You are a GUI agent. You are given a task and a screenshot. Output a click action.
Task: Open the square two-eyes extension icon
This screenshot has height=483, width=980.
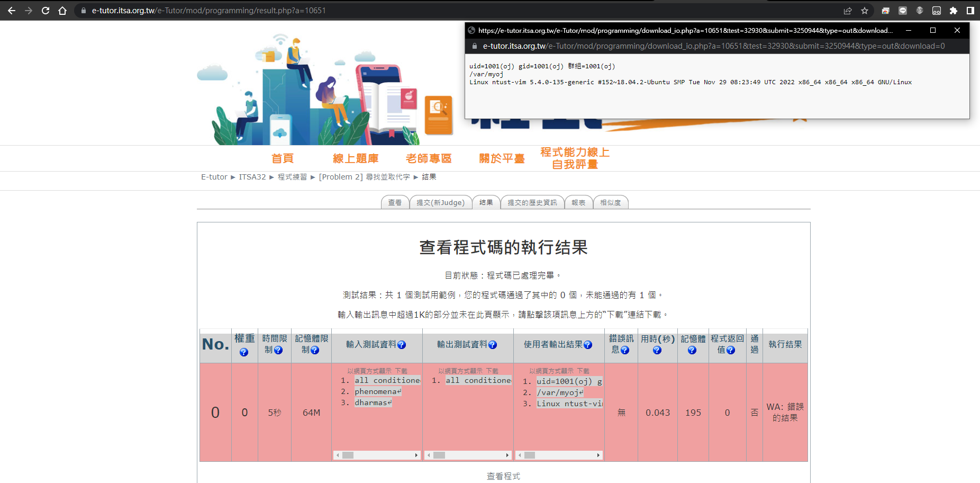[x=937, y=11]
